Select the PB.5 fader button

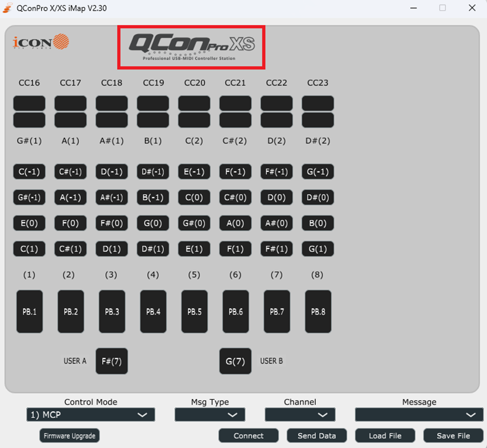click(x=194, y=312)
